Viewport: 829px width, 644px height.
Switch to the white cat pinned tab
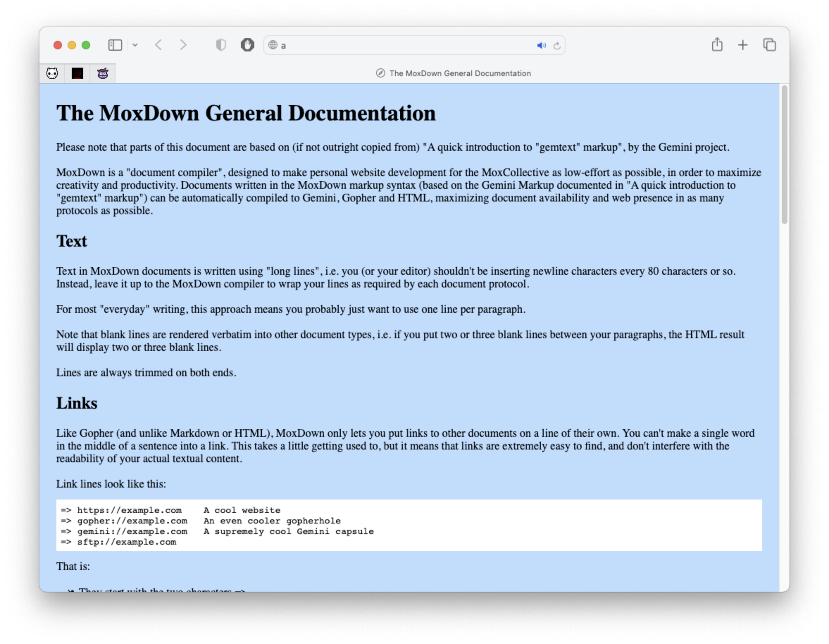52,73
